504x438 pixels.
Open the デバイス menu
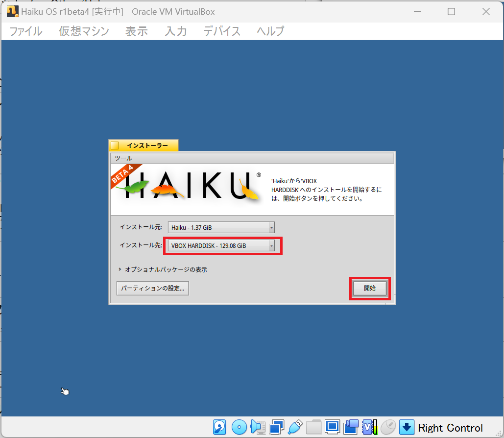(x=222, y=31)
